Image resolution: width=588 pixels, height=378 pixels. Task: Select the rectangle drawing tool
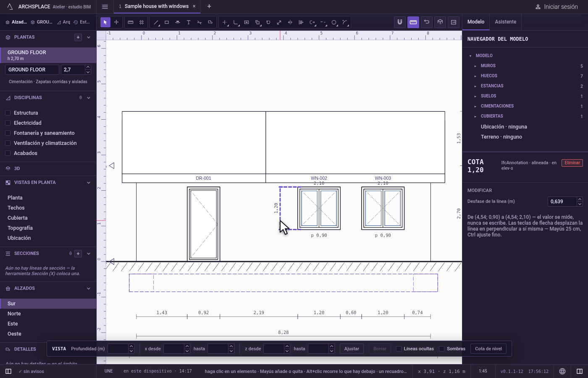point(167,22)
